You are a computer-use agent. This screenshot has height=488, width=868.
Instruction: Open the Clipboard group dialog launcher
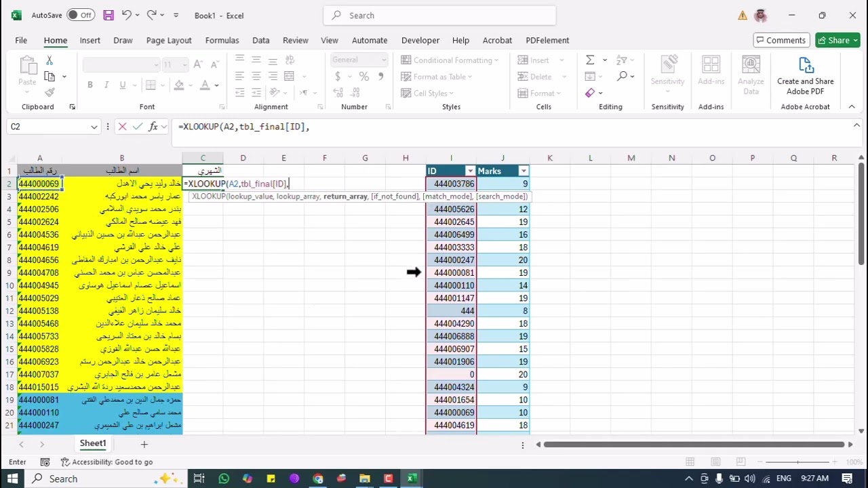click(72, 107)
